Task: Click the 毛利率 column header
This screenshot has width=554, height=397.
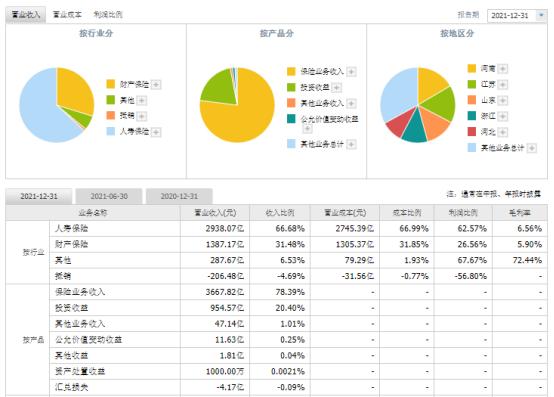Action: coord(520,213)
